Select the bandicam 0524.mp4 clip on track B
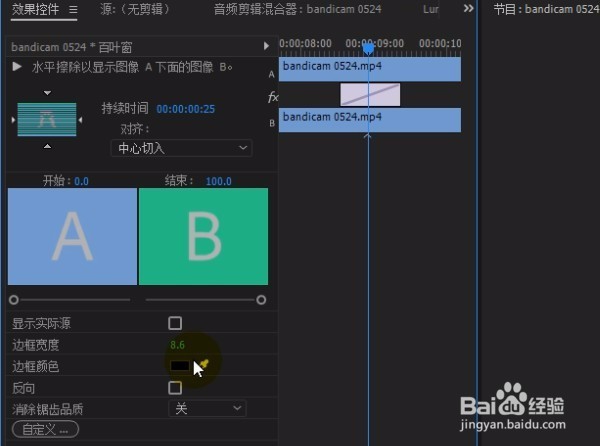Image resolution: width=600 pixels, height=446 pixels. click(370, 120)
